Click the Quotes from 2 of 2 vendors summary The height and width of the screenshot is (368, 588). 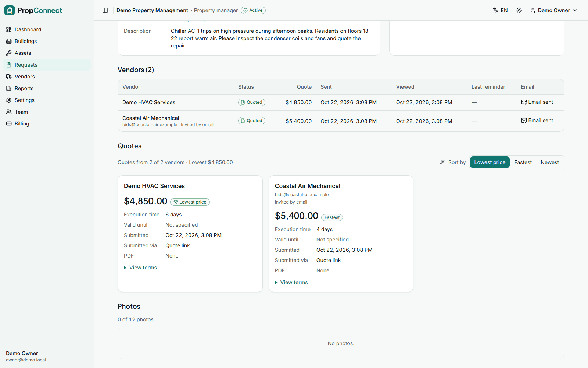[175, 162]
